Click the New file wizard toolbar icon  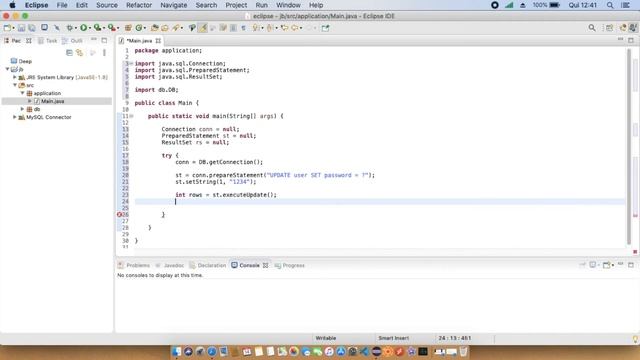click(7, 28)
